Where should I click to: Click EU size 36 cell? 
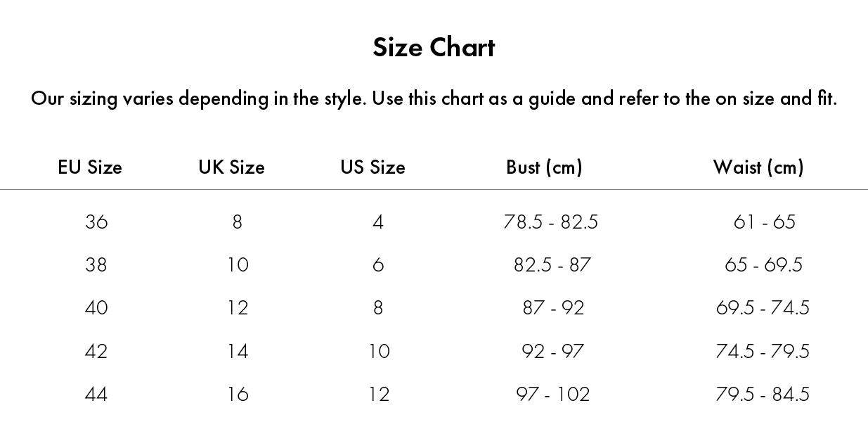(x=96, y=222)
